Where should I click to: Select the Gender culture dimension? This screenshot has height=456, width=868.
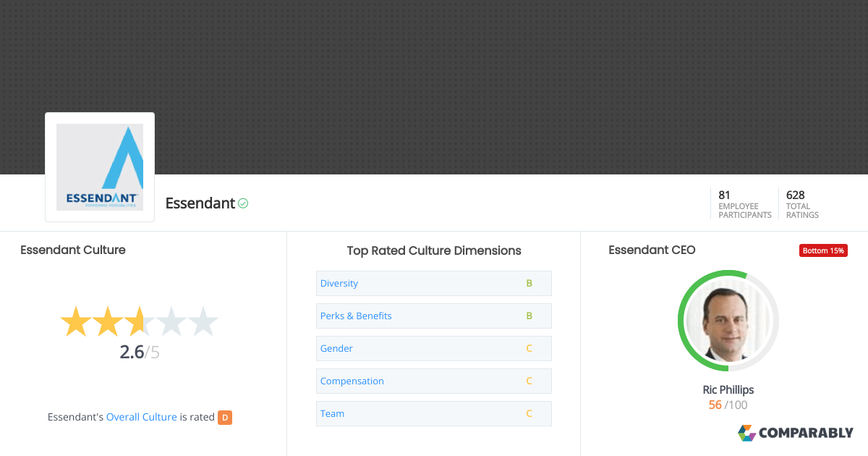tap(434, 348)
